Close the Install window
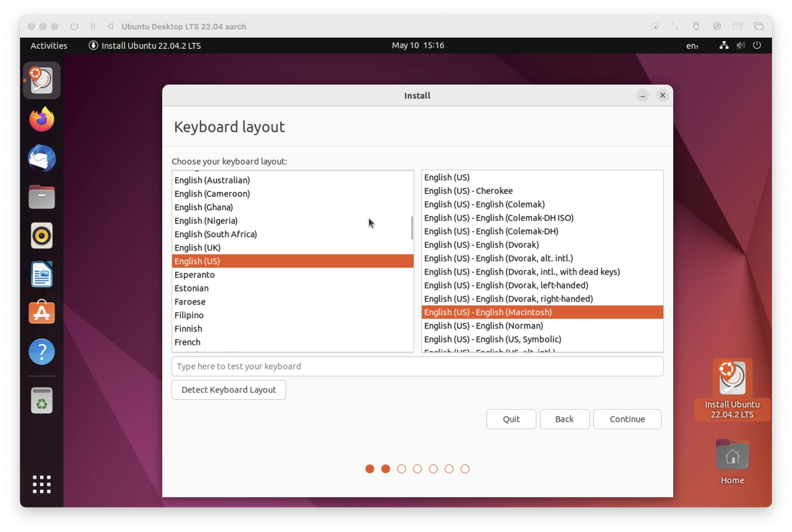The width and height of the screenshot is (792, 532). (x=662, y=95)
